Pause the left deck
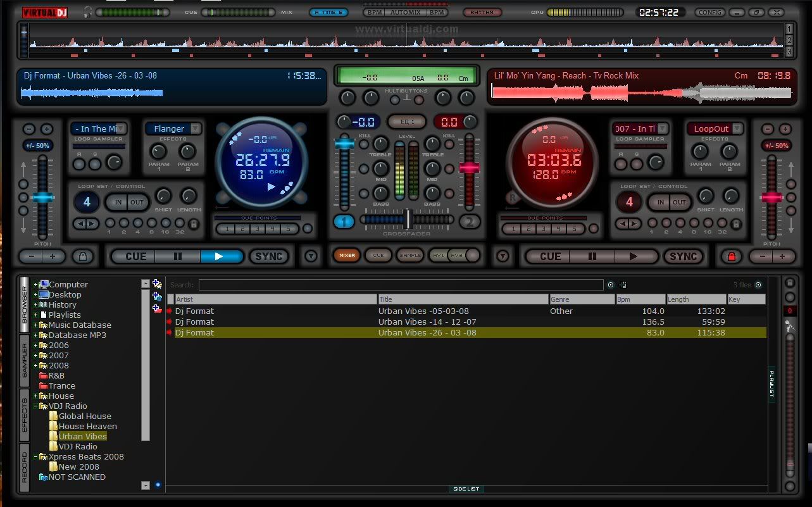 (x=178, y=256)
